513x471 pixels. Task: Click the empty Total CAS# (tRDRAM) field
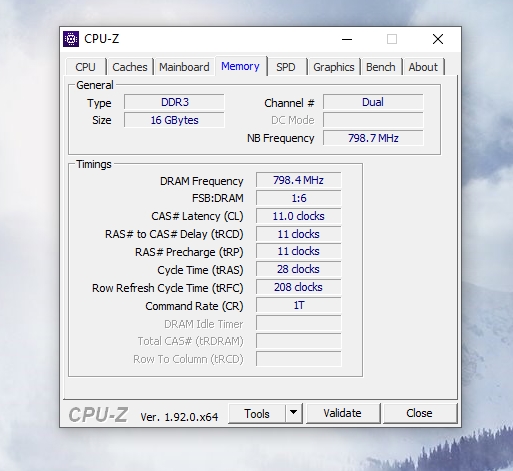299,341
